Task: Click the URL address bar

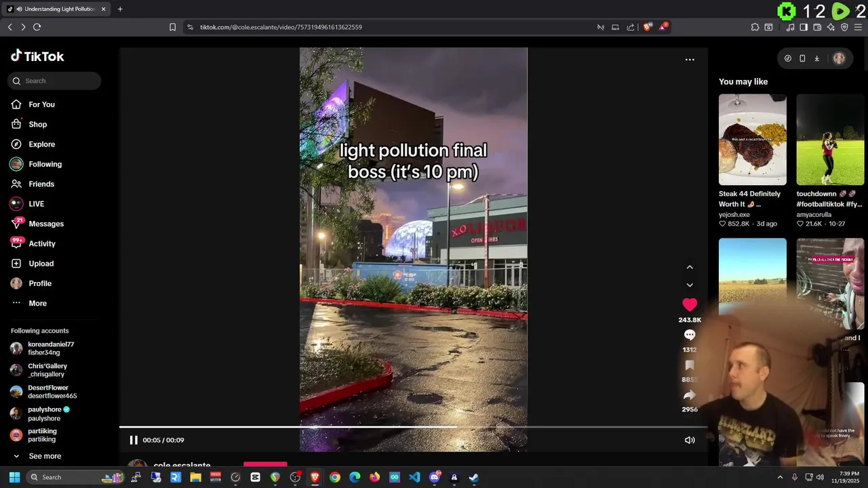Action: pyautogui.click(x=393, y=27)
